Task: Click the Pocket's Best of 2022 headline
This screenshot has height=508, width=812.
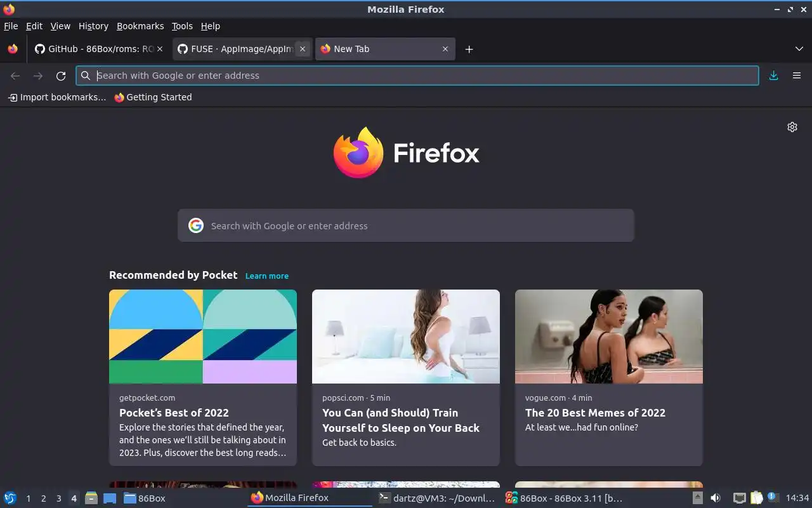Action: (174, 413)
